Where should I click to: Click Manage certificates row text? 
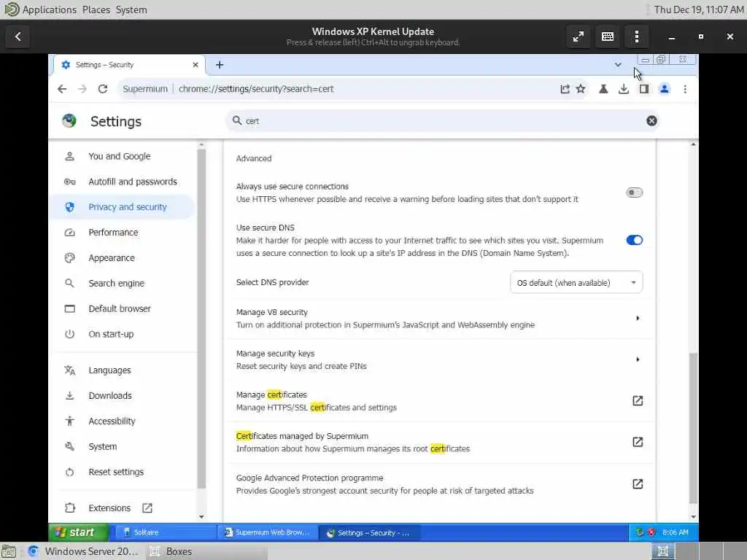pyautogui.click(x=317, y=401)
